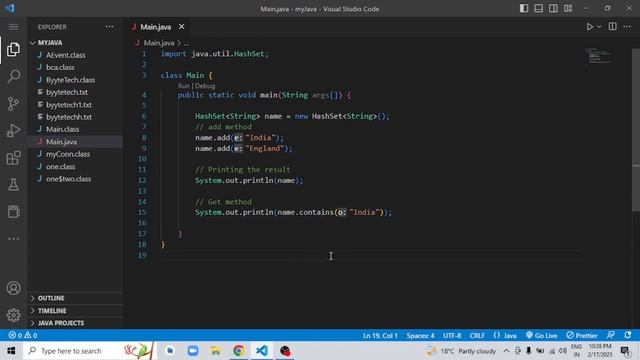Click Prettier status bar item
The height and width of the screenshot is (360, 640).
(x=582, y=336)
